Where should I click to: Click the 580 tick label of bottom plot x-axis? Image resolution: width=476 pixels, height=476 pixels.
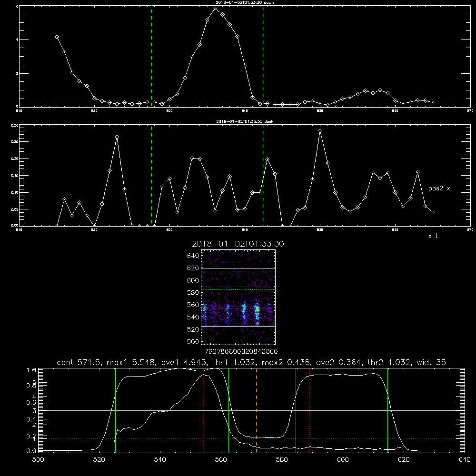pos(282,460)
